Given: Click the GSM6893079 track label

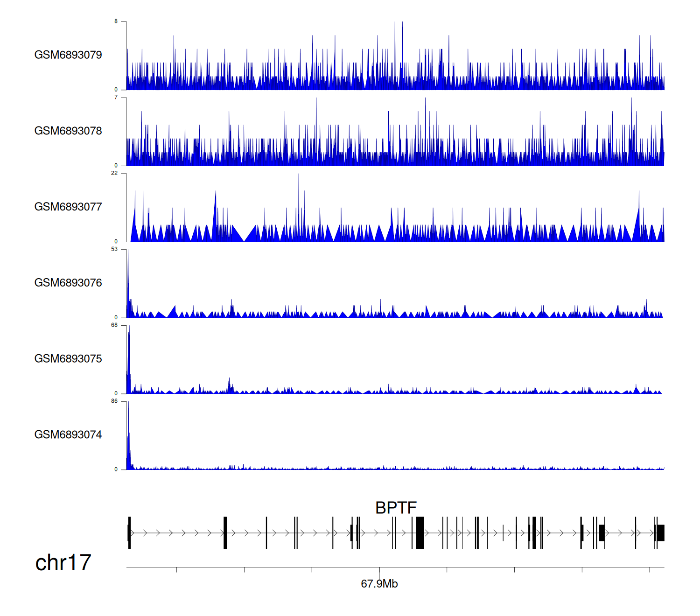Looking at the screenshot, I should (x=68, y=55).
